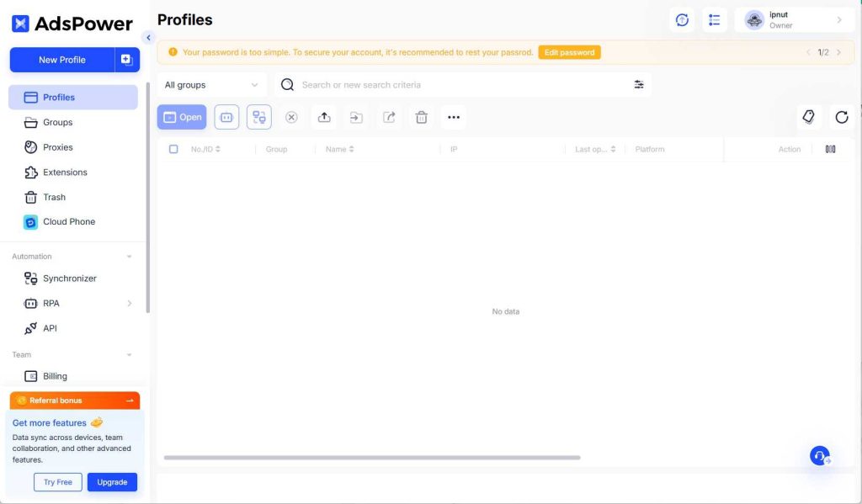Click the column settings icon
Screen dimensions: 862x504
click(830, 149)
